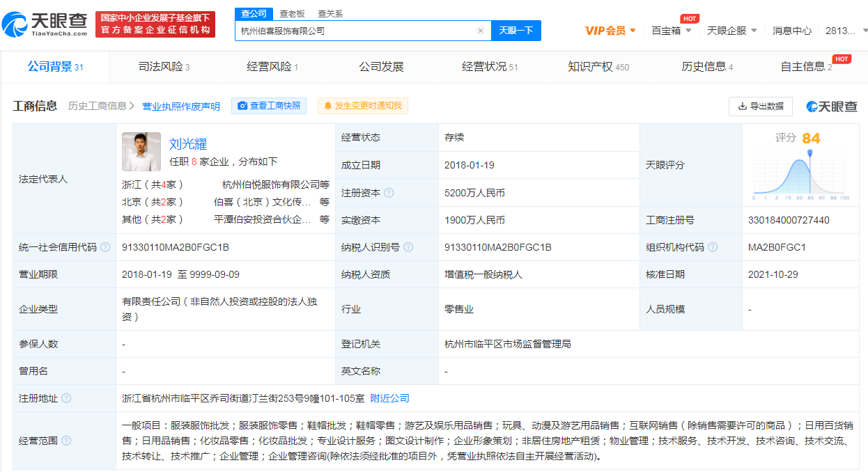The image size is (868, 472).
Task: Click 查看工商快照 button
Action: (x=269, y=106)
